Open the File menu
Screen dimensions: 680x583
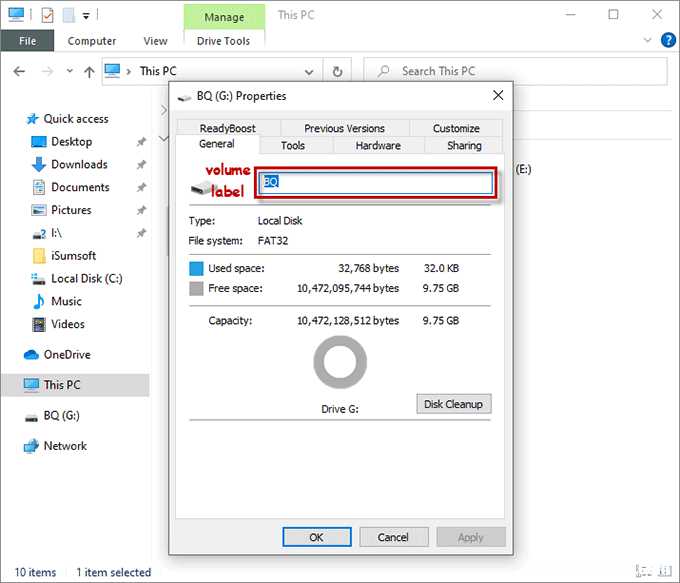click(x=27, y=41)
